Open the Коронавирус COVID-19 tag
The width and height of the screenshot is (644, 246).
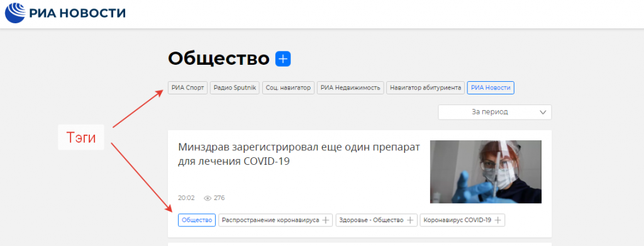tap(457, 220)
